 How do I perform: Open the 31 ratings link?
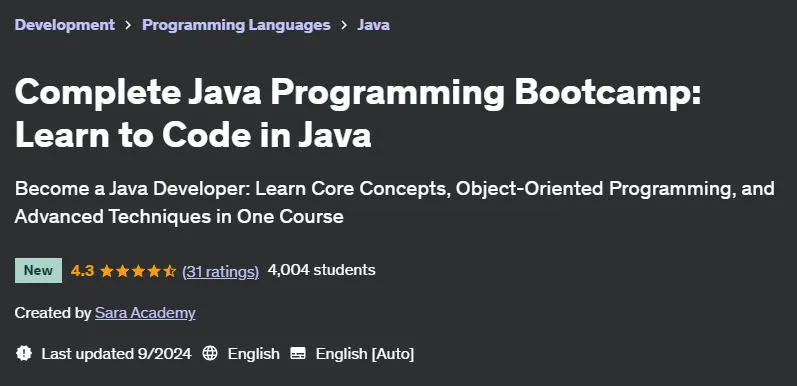[221, 271]
